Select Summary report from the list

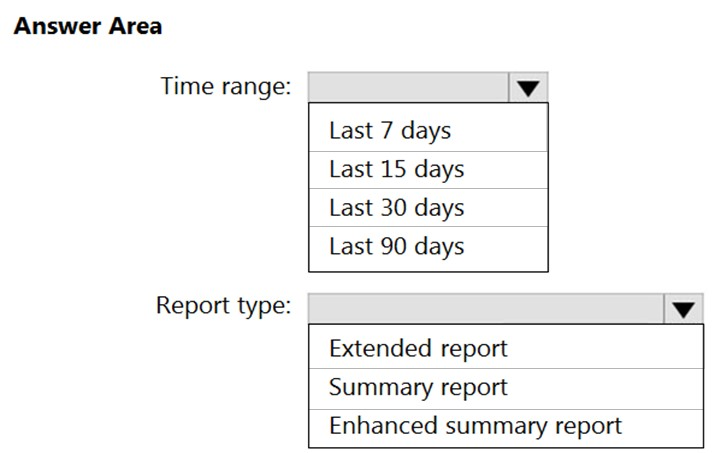tap(418, 387)
